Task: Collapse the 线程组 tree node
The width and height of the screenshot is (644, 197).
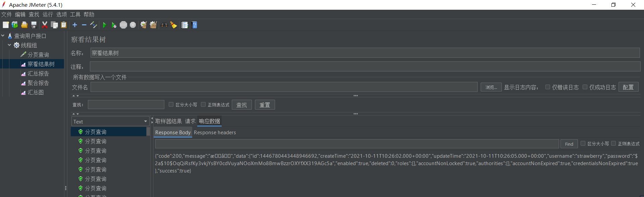Action: pos(9,45)
